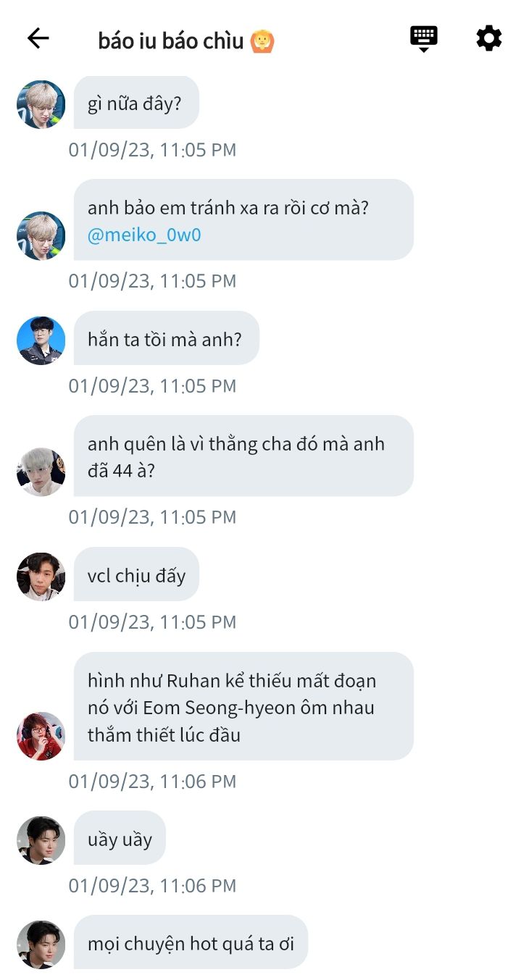Tap avatar beside "gì nữa đây?" message
521x980 pixels.
(41, 104)
